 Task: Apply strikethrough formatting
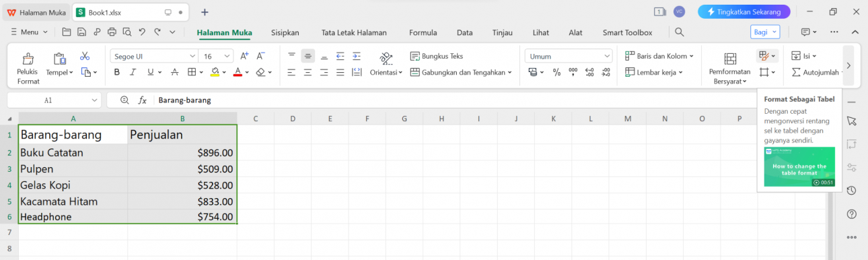(x=174, y=72)
